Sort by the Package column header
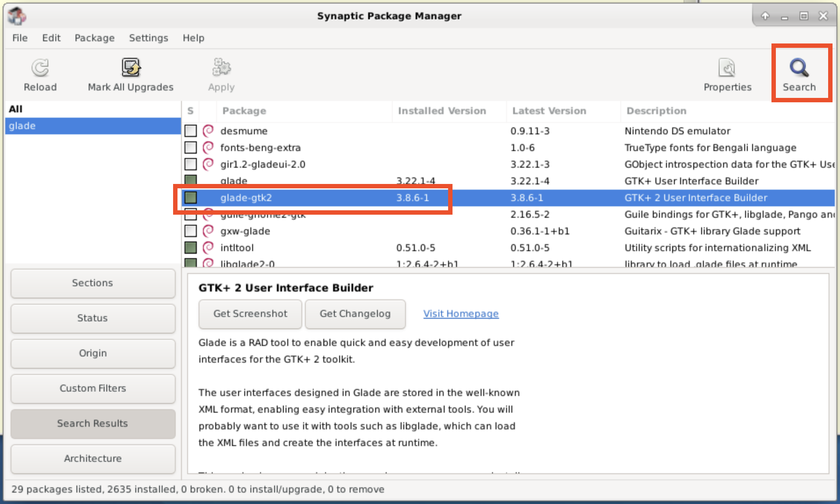840x504 pixels. 304,111
